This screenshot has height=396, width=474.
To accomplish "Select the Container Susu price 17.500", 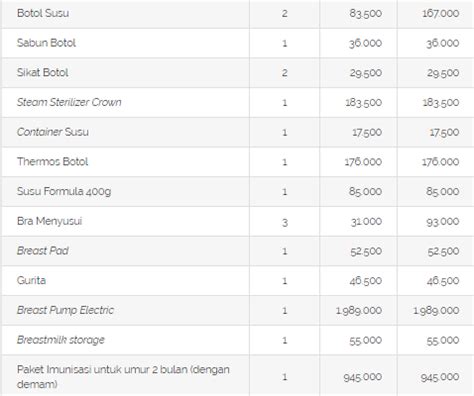I will click(x=367, y=132).
